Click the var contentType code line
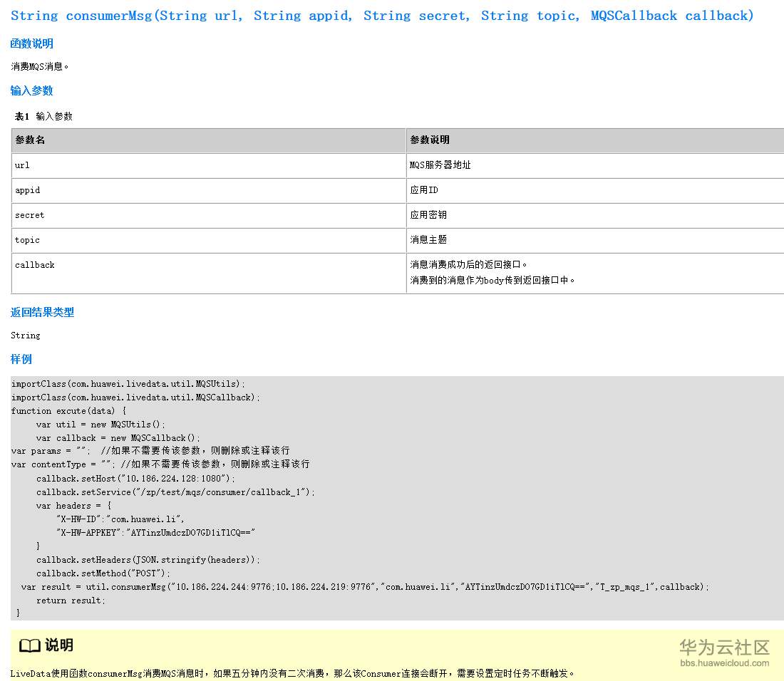Screen dimensions: 784x681 point(160,464)
